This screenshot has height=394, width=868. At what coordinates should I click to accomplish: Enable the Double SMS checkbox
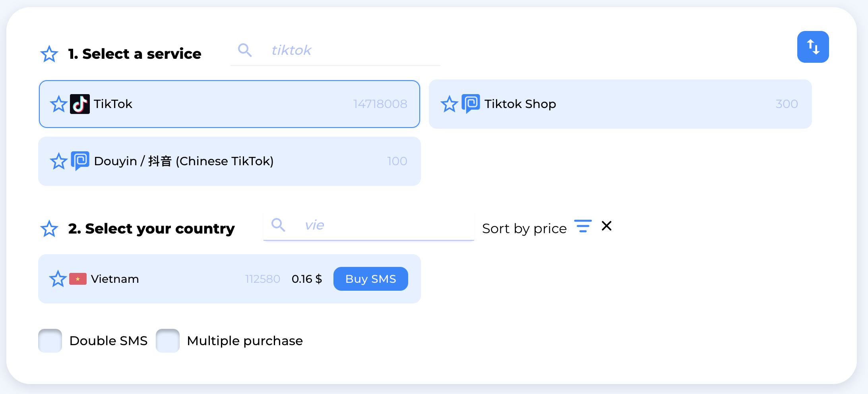click(x=50, y=341)
